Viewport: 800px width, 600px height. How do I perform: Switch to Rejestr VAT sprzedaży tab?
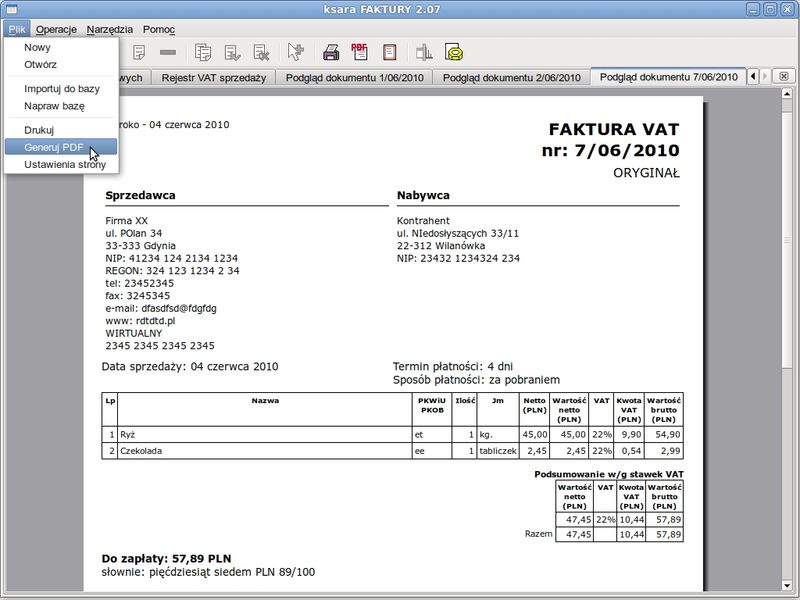[x=214, y=77]
